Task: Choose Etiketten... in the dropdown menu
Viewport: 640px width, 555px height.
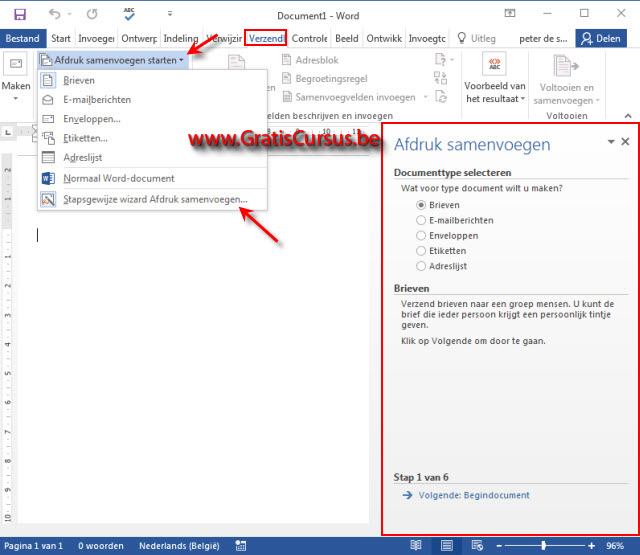Action: (152, 138)
